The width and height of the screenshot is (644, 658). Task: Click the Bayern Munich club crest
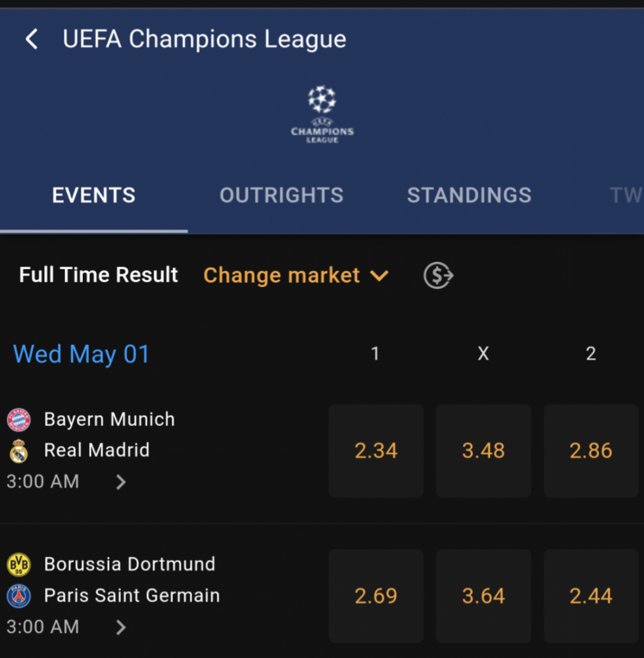pyautogui.click(x=19, y=420)
